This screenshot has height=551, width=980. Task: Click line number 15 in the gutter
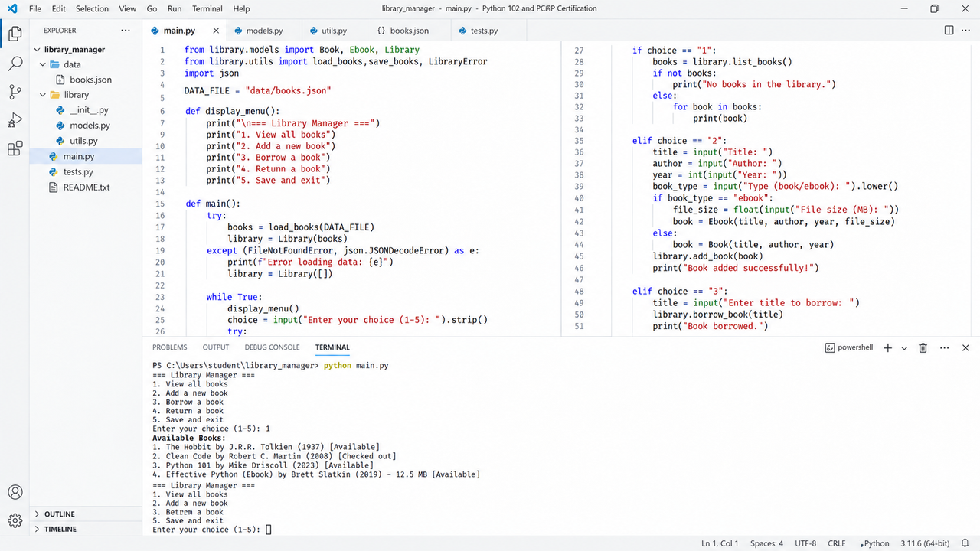160,204
